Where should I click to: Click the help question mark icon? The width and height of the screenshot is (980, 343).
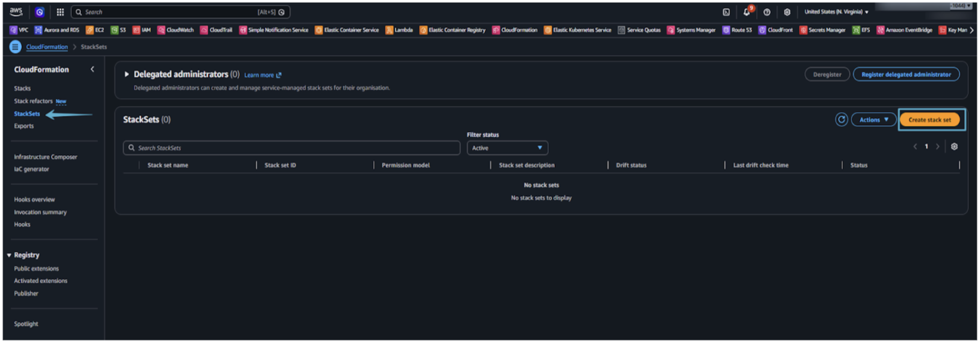[767, 12]
